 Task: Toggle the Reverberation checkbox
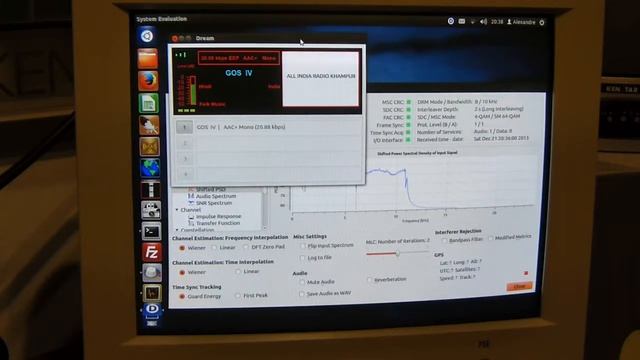[369, 280]
